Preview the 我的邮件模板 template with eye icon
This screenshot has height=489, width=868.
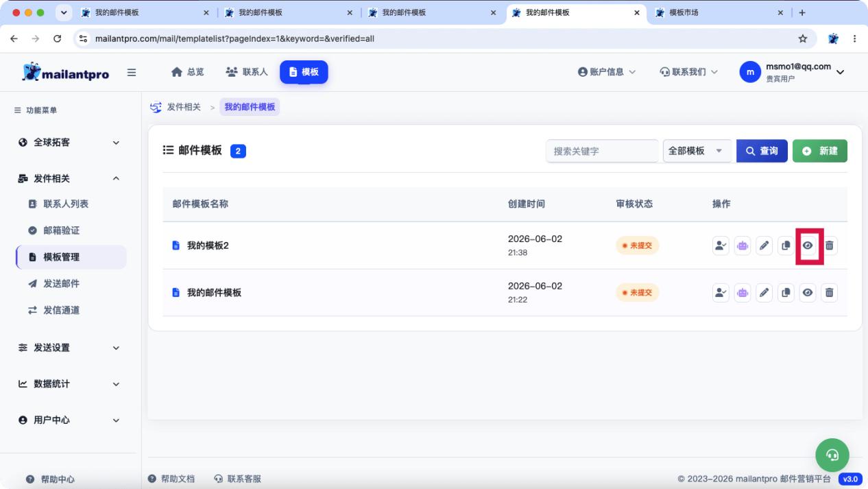808,293
